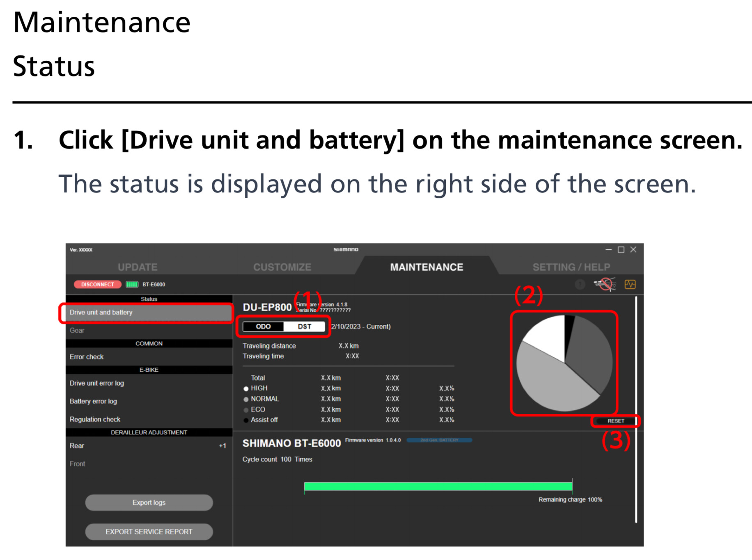
Task: Click the Ver. XXXXX version label
Action: click(81, 250)
